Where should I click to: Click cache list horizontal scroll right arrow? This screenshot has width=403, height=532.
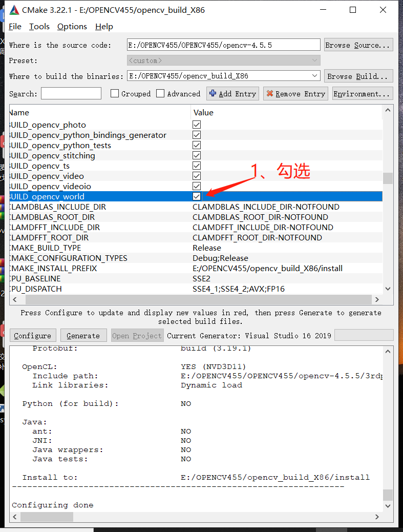(x=377, y=300)
